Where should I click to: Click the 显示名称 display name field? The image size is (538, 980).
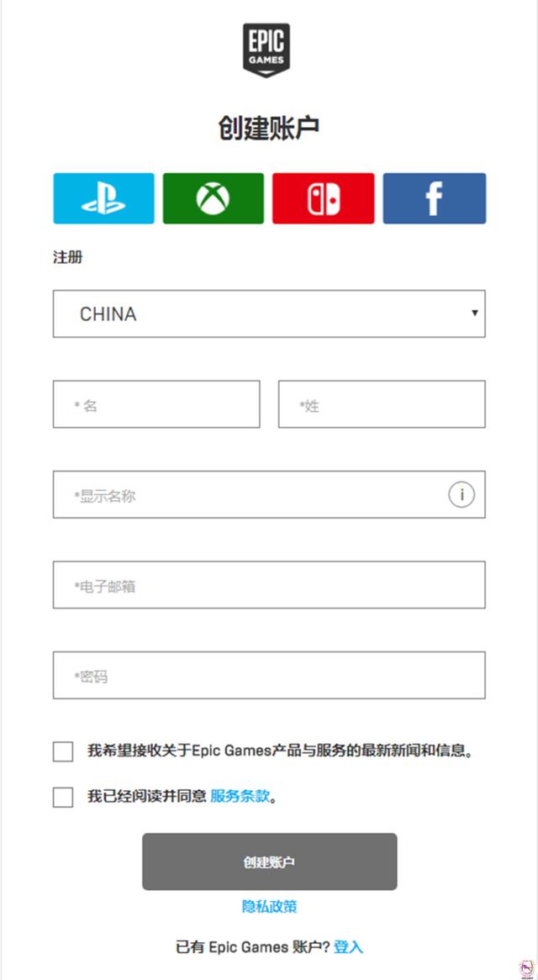[x=252, y=495]
